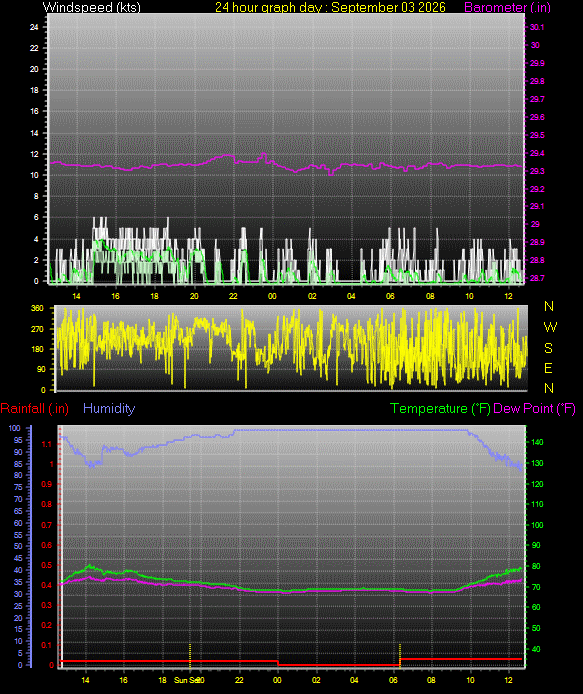583x694 pixels.
Task: Click wind direction axis value 360
Action: (37, 308)
